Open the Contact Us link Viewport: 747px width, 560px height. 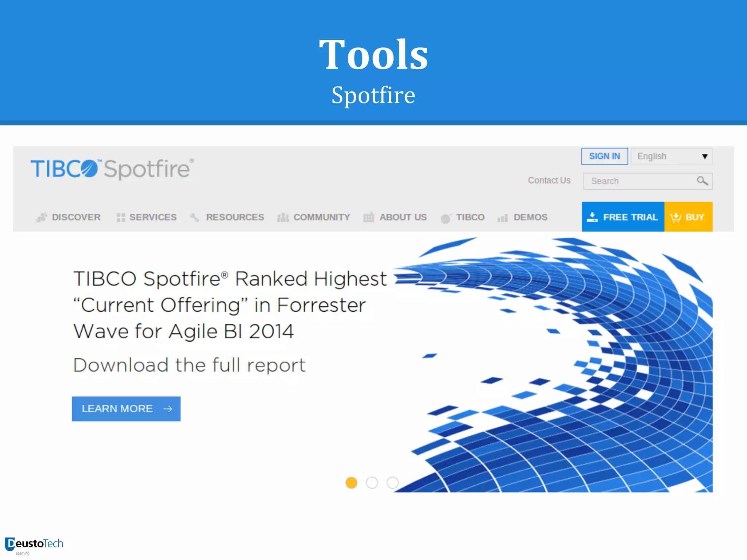pos(549,180)
